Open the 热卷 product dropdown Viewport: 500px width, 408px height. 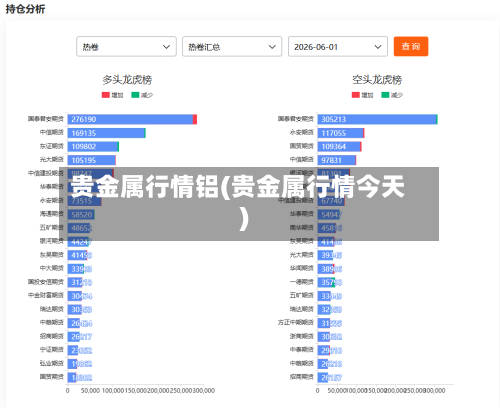[x=126, y=47]
